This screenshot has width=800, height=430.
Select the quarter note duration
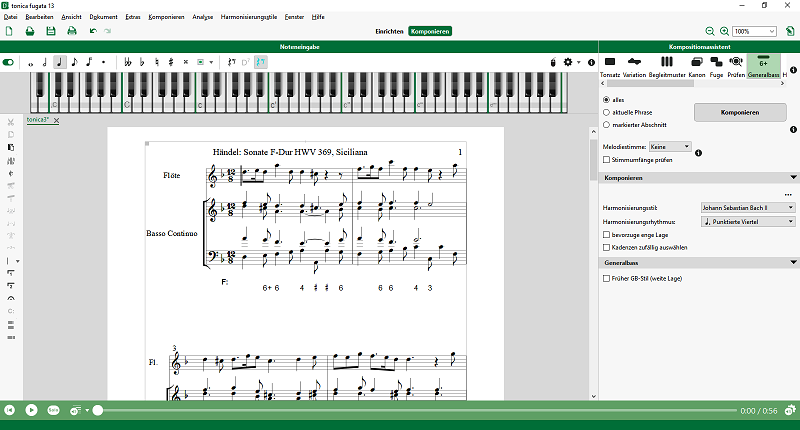pyautogui.click(x=60, y=62)
